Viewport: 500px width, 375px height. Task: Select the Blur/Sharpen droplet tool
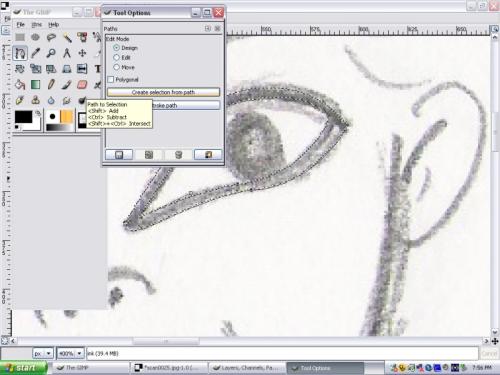click(51, 100)
